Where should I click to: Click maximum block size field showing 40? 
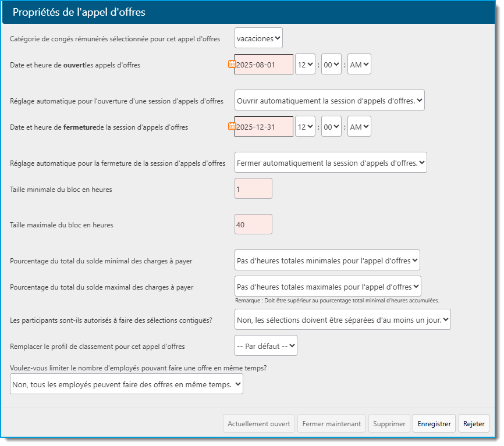[x=253, y=224]
